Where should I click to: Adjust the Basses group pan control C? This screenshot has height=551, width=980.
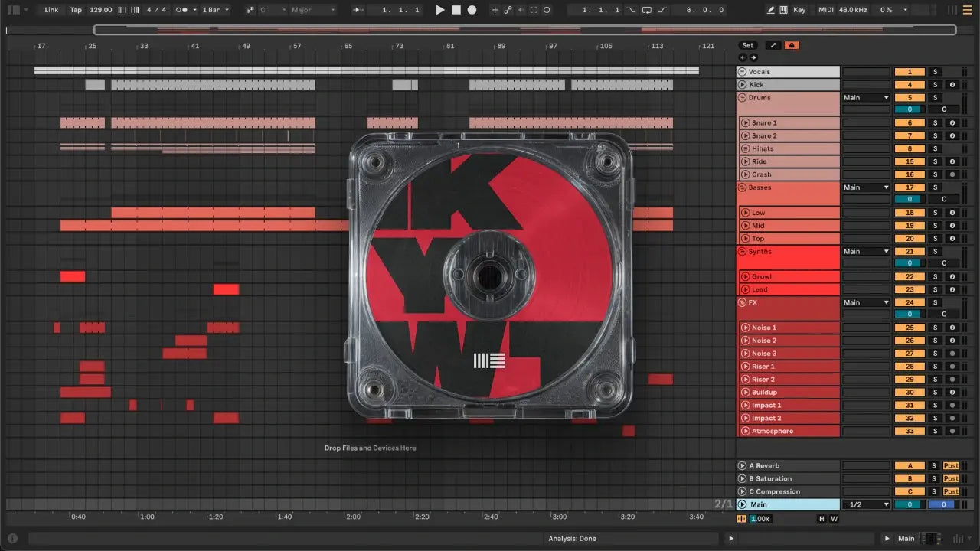pyautogui.click(x=944, y=200)
